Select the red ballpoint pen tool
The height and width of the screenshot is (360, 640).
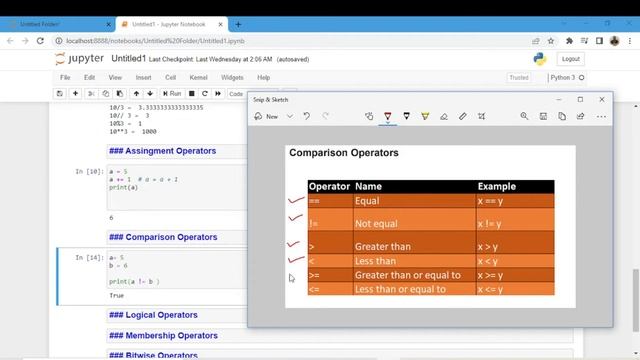coord(388,116)
